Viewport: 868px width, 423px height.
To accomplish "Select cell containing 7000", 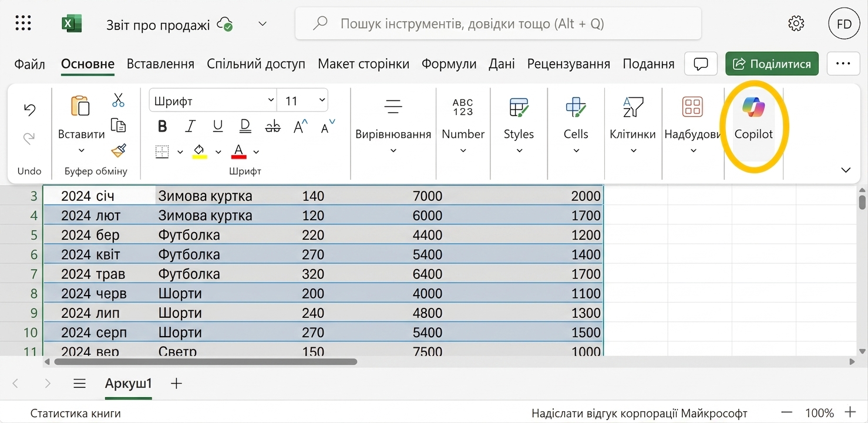I will click(x=427, y=196).
